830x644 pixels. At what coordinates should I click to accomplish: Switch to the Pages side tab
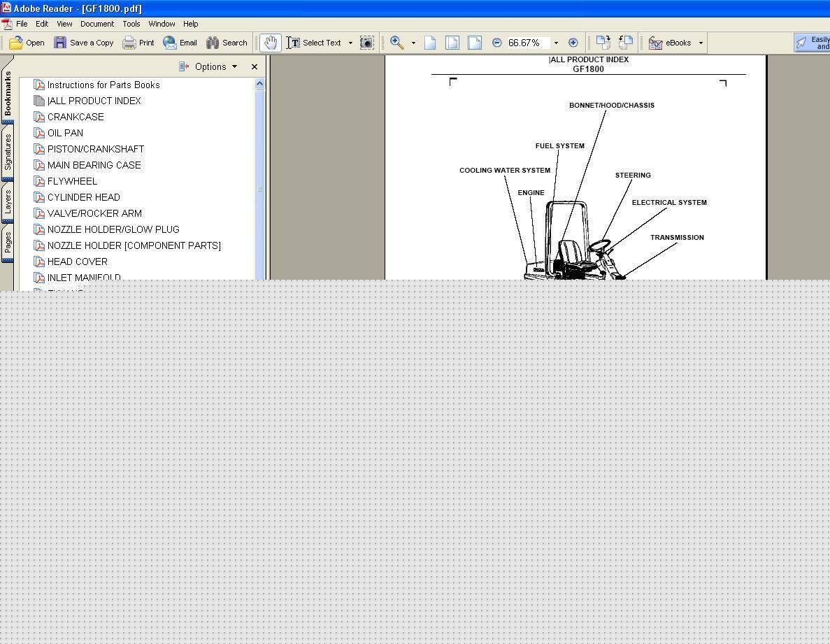click(x=8, y=243)
